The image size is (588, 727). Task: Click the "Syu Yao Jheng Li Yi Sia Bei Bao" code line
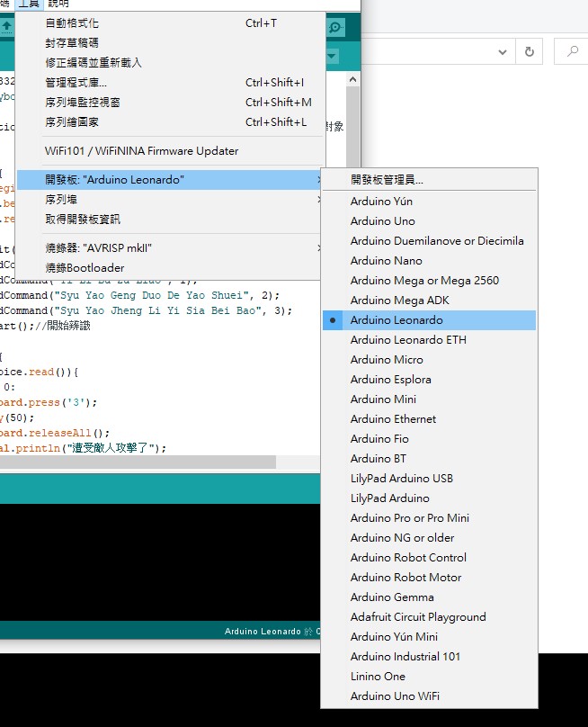pyautogui.click(x=146, y=310)
